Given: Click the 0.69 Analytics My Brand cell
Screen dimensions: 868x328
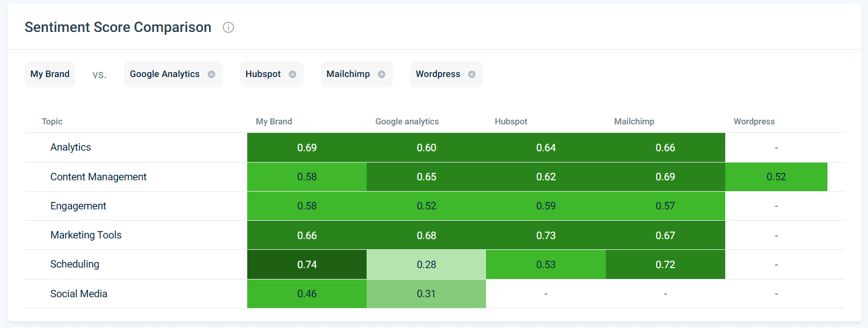Looking at the screenshot, I should pos(307,148).
